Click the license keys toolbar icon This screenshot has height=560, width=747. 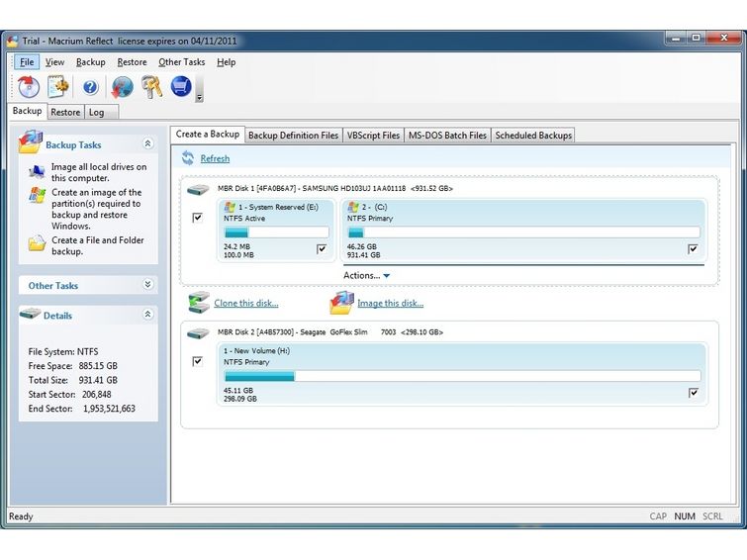[152, 87]
